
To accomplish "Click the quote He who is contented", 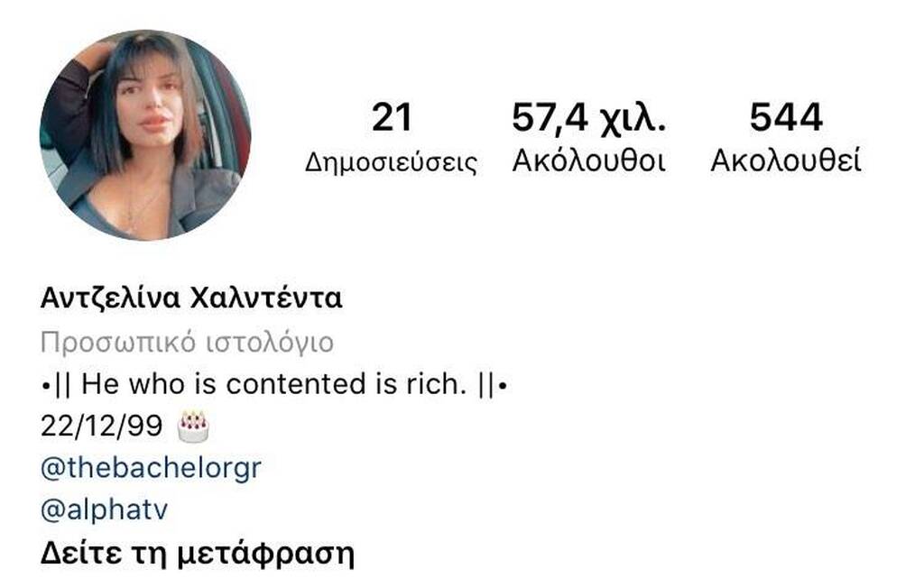I will pos(220,384).
